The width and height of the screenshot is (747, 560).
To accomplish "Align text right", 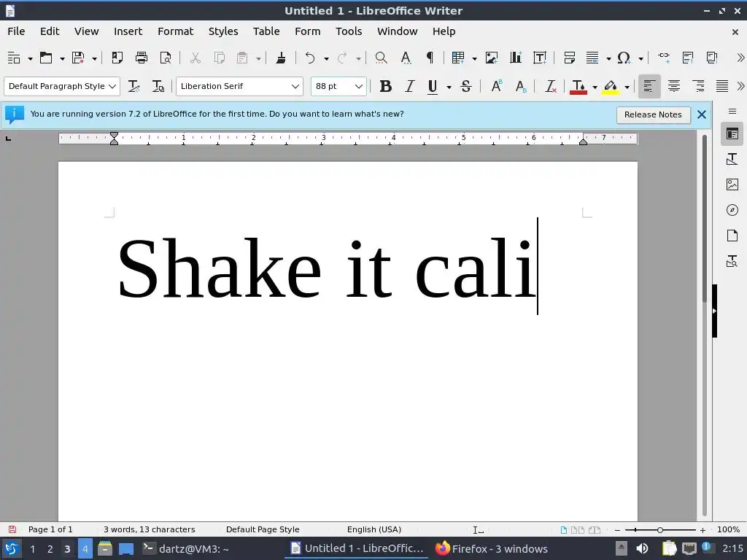I will [x=698, y=86].
